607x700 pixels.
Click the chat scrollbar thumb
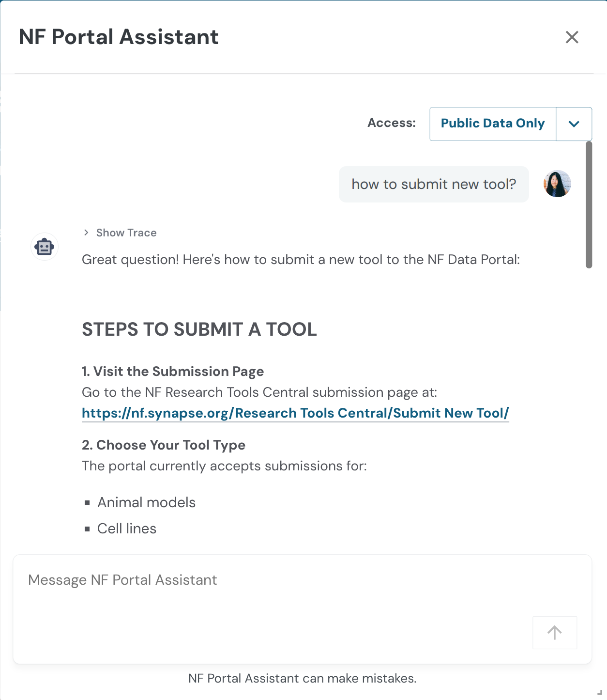click(589, 204)
